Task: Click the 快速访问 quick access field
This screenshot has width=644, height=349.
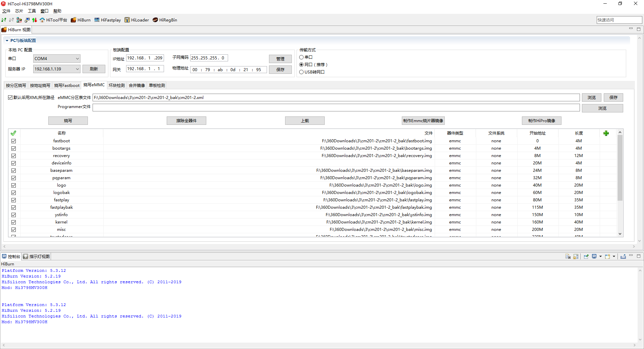Action: tap(619, 20)
